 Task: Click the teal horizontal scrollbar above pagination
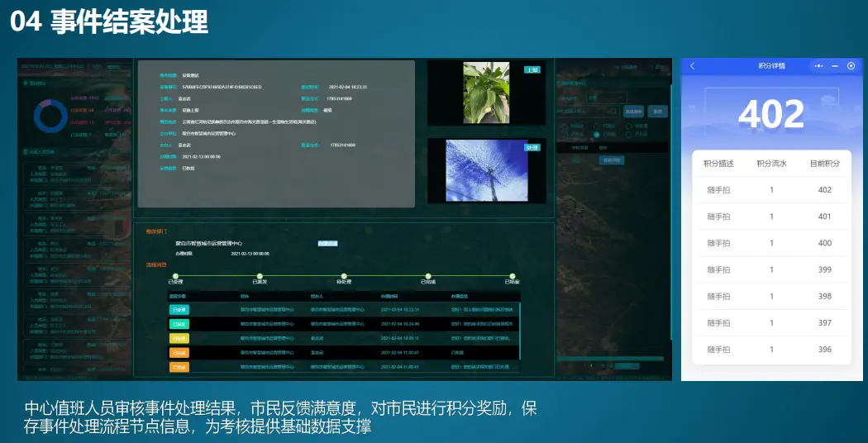tap(610, 359)
